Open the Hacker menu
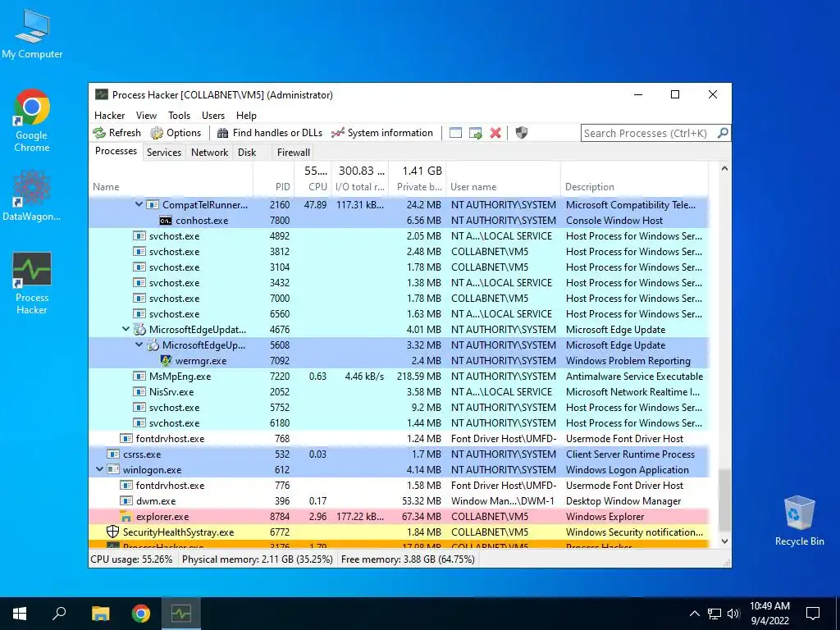840x630 pixels. 109,115
